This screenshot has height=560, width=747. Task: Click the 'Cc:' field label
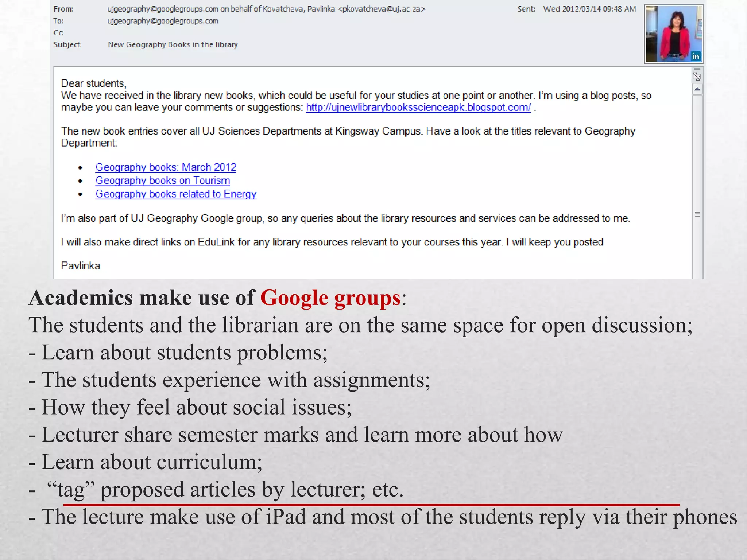click(x=59, y=33)
